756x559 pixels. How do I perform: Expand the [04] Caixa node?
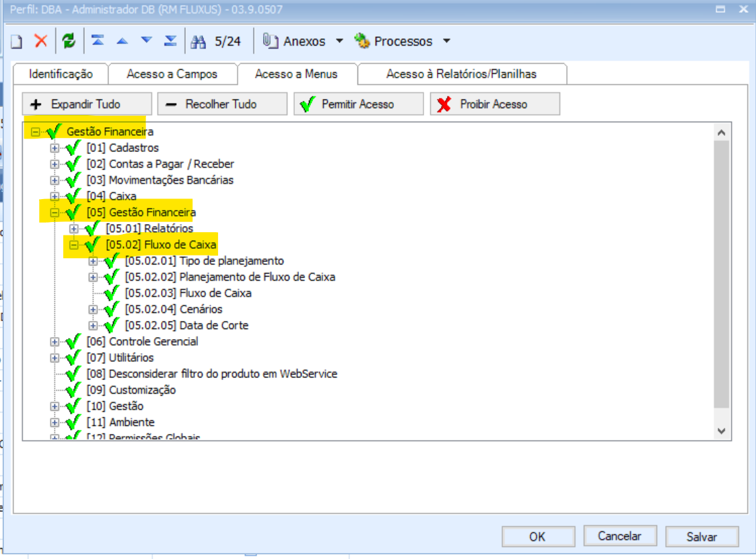[55, 196]
